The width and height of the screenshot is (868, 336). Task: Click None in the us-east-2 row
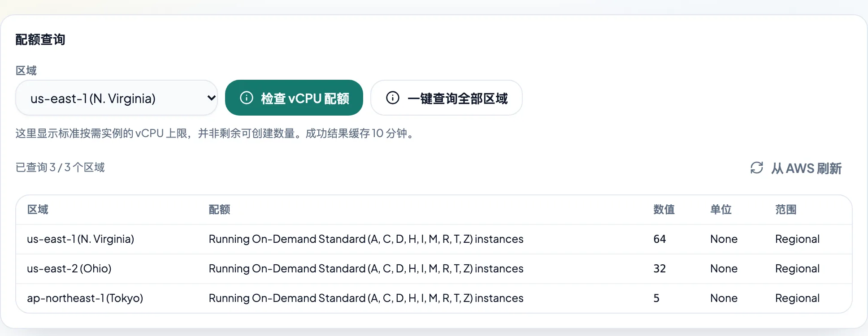tap(724, 268)
